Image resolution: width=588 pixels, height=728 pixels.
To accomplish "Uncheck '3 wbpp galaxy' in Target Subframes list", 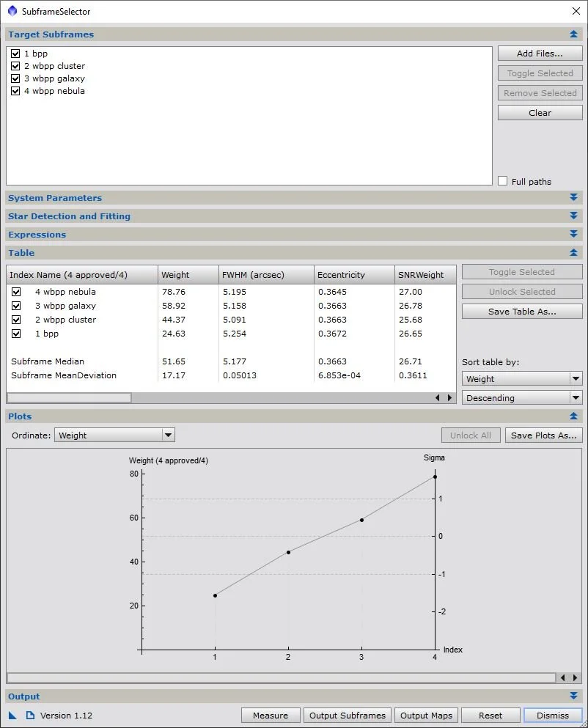I will click(15, 78).
